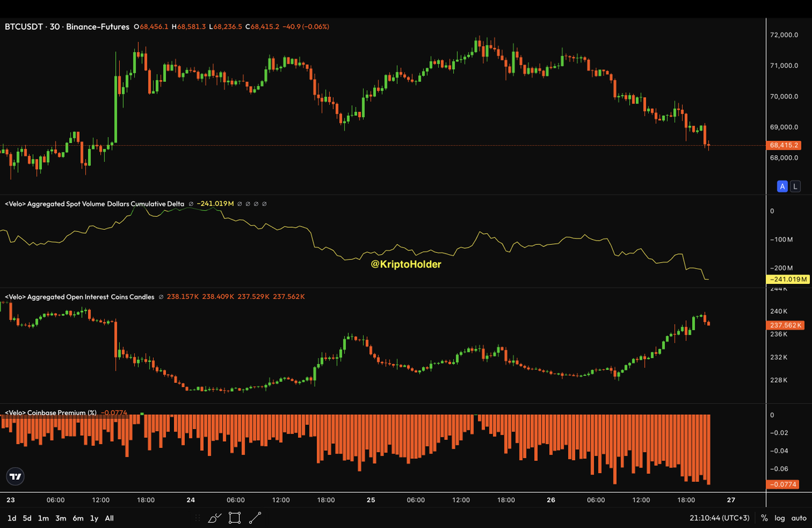Select the rectangle drawing tool
The image size is (812, 528).
(x=234, y=518)
